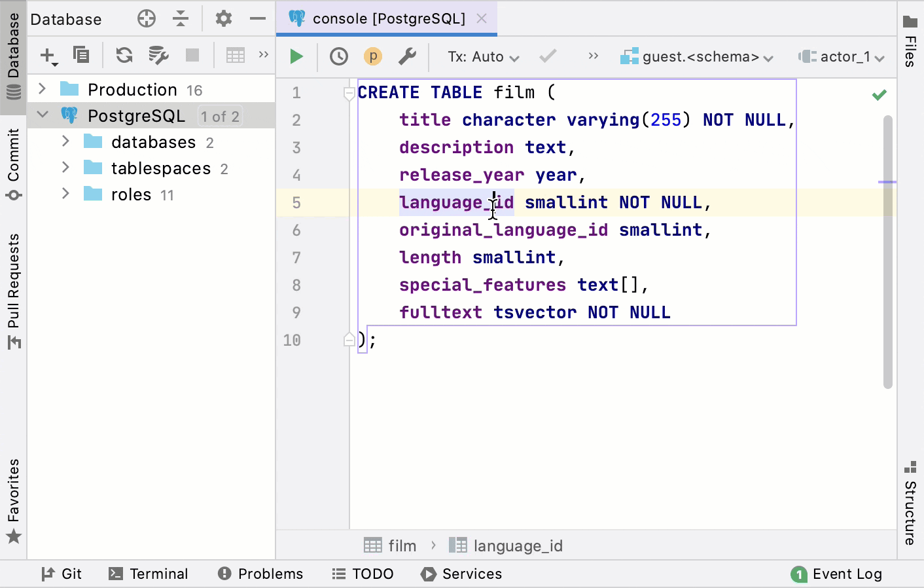Run the query with the green Execute button

click(x=296, y=57)
